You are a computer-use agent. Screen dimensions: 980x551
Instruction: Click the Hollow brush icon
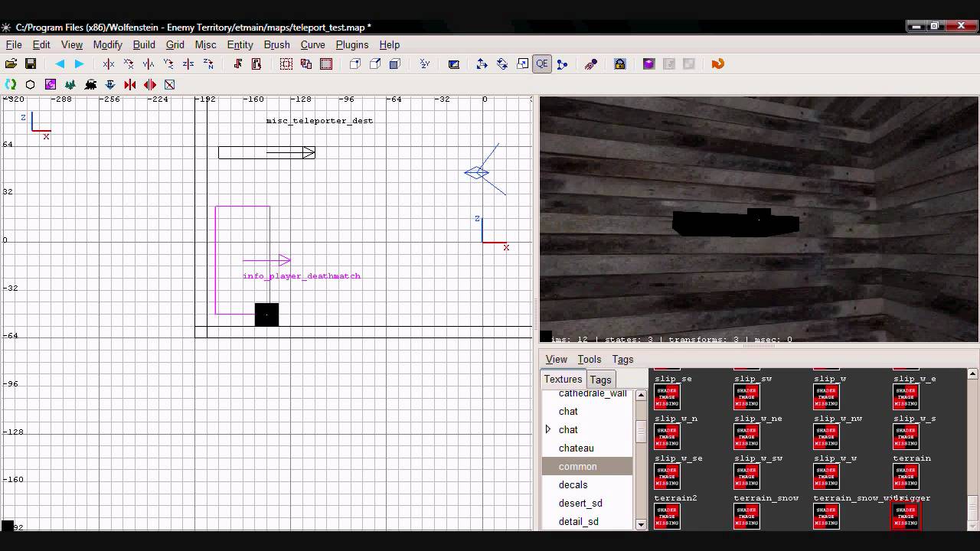pos(326,64)
